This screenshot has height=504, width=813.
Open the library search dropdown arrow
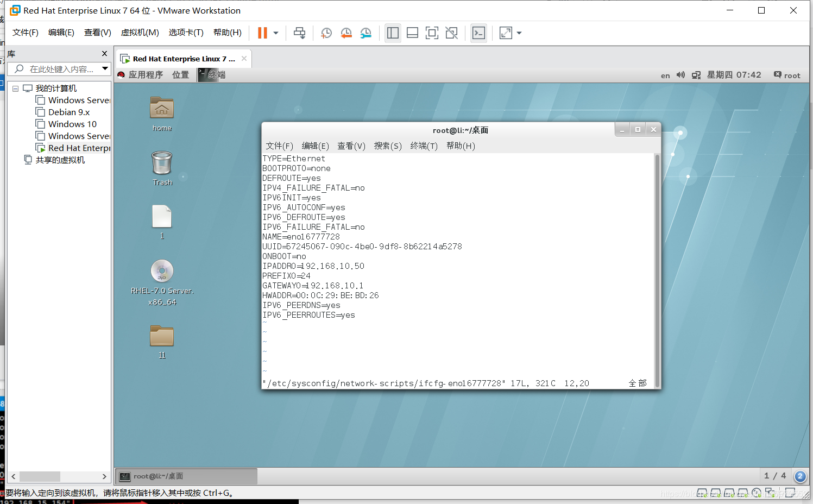click(x=105, y=68)
